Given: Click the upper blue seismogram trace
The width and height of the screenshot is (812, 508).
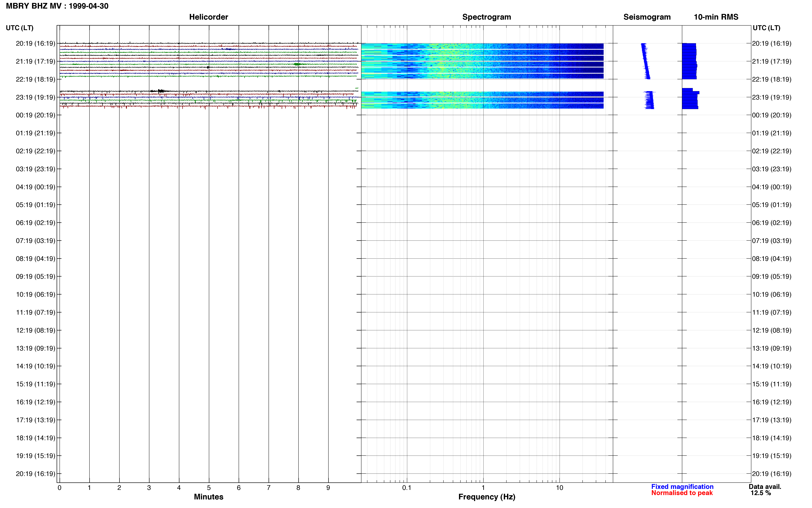Looking at the screenshot, I should tap(645, 61).
